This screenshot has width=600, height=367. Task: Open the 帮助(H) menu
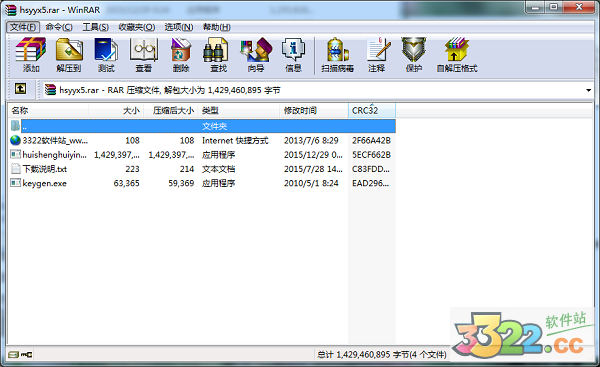(x=217, y=27)
